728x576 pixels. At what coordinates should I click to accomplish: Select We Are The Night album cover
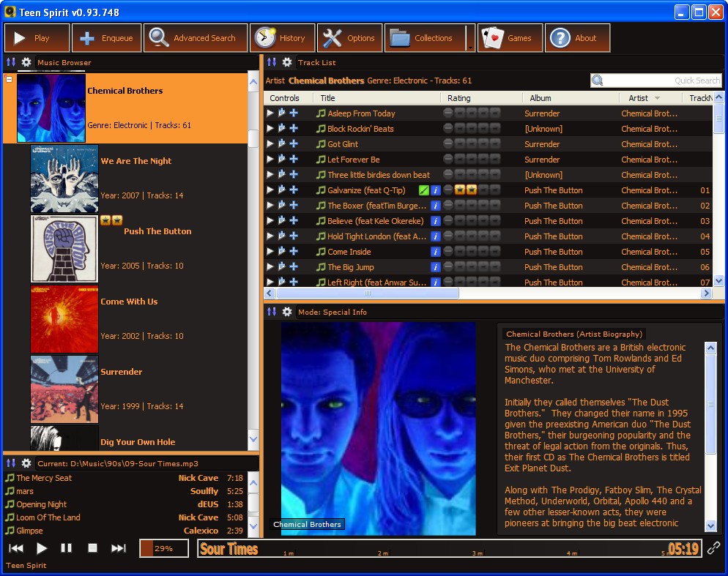coord(64,179)
